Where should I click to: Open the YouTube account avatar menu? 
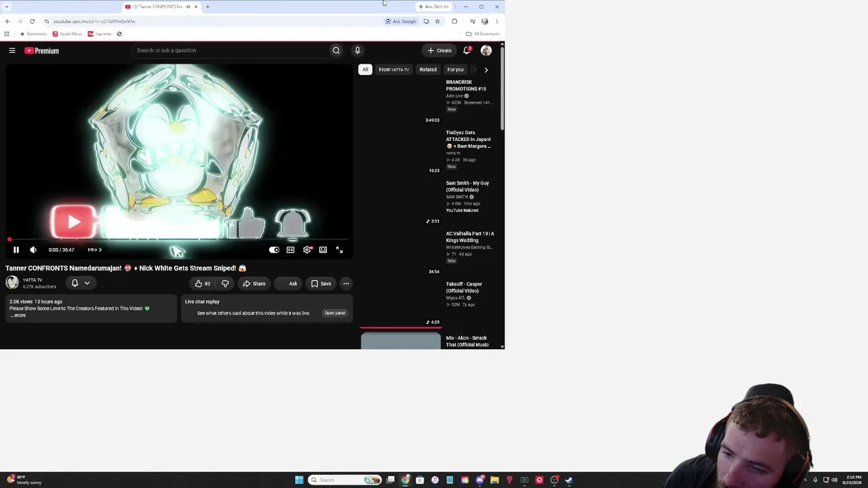click(x=486, y=50)
